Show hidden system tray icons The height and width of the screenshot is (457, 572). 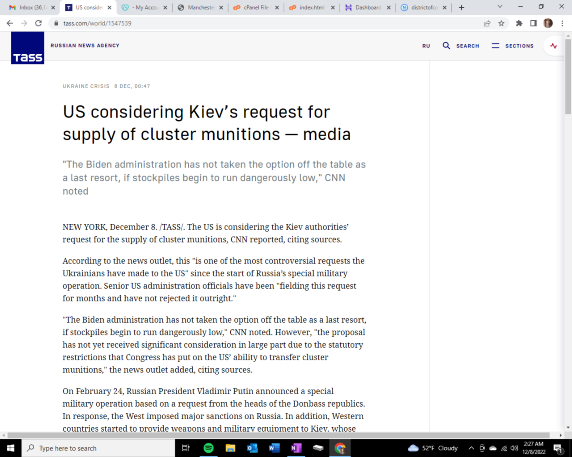[471, 448]
